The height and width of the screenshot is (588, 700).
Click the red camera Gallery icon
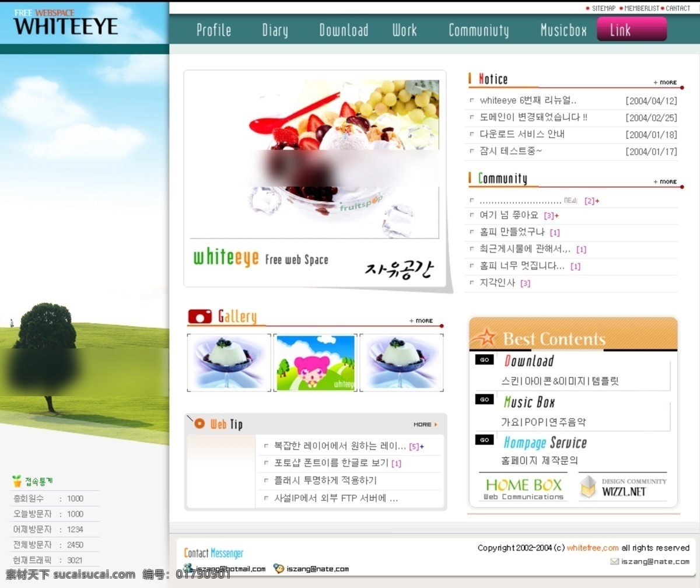200,316
